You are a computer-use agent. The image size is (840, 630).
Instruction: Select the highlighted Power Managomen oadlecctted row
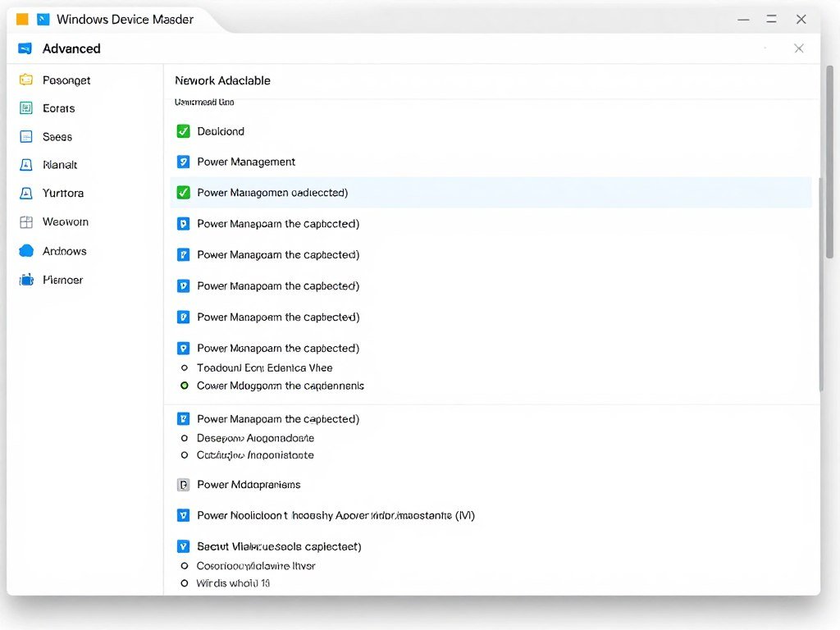coord(491,193)
